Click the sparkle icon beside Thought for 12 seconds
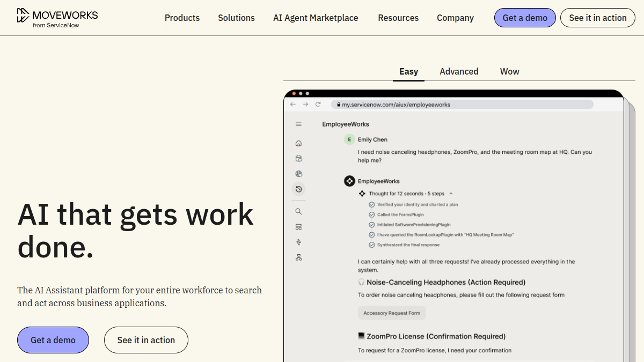Screen dimensions: 644x362 [x=362, y=194]
